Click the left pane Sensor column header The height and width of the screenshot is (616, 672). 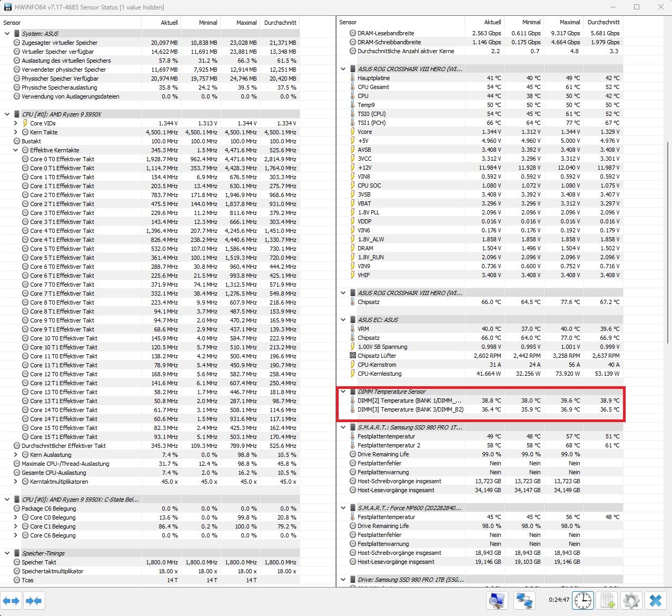[x=71, y=23]
